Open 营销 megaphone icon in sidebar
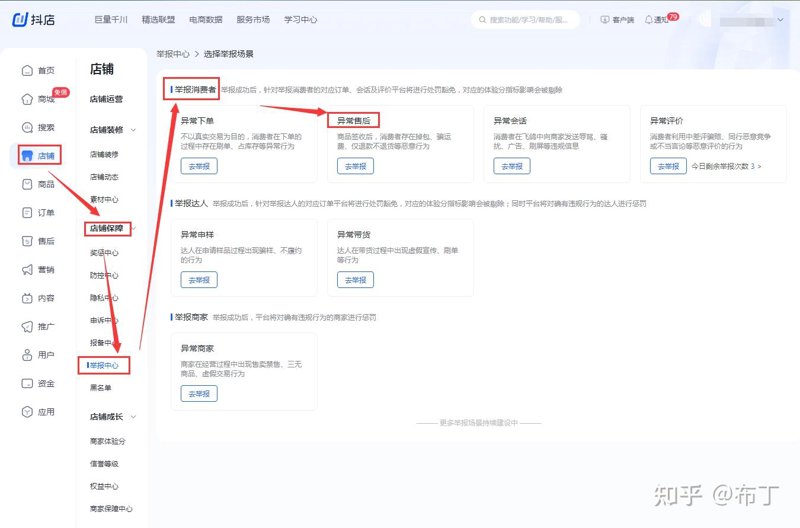 (x=27, y=269)
